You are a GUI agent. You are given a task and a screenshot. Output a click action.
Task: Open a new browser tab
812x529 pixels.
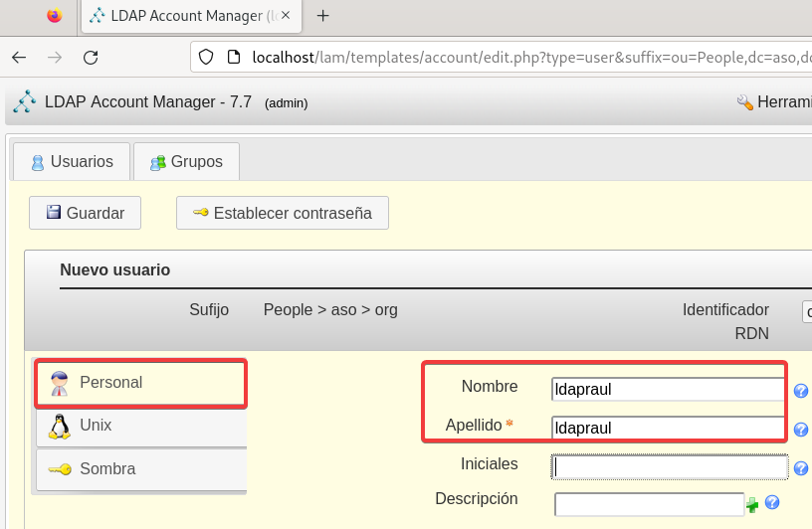(x=322, y=16)
